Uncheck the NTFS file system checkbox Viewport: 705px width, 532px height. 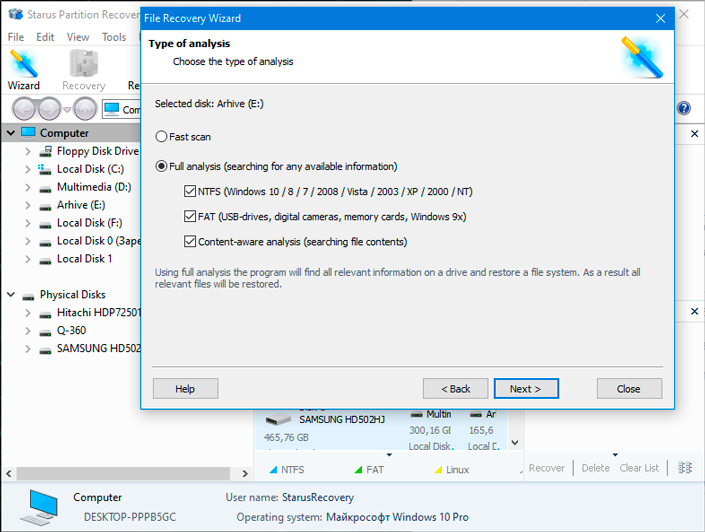pos(190,191)
